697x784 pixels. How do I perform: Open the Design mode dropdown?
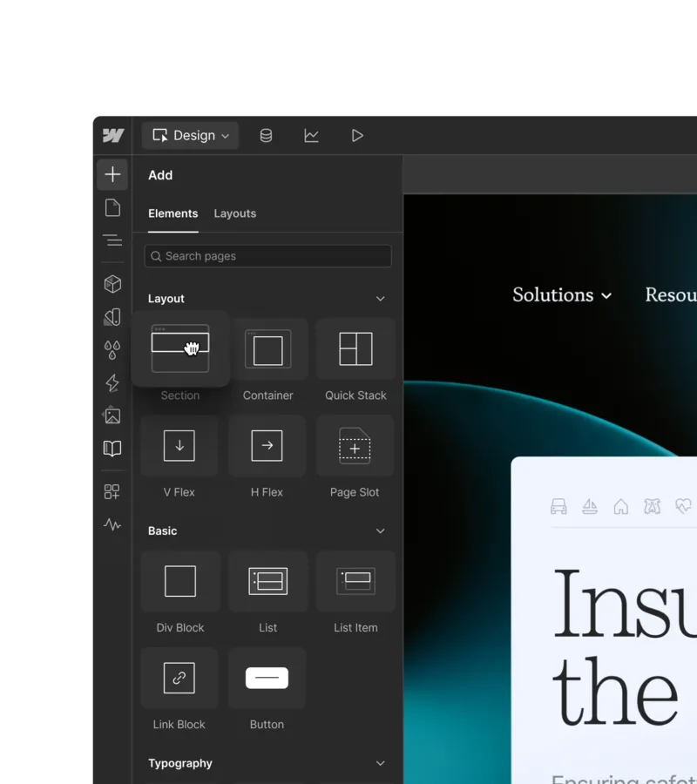pos(190,135)
